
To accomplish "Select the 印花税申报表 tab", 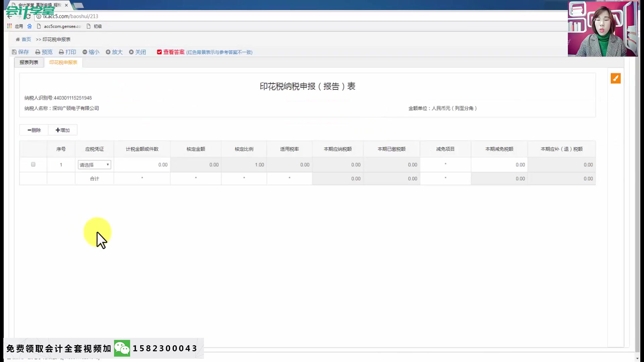I will click(x=63, y=62).
